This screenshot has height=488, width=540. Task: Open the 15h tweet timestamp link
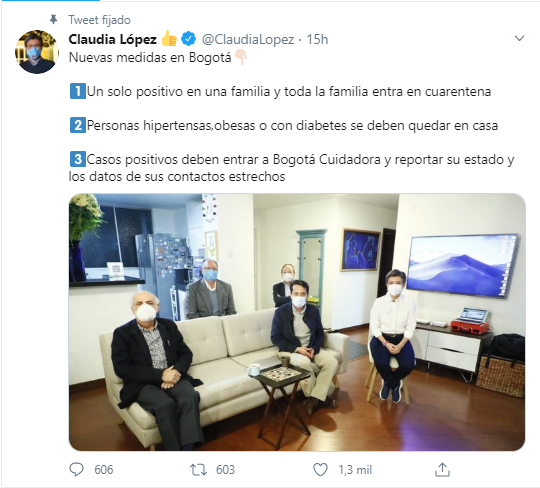pos(317,40)
